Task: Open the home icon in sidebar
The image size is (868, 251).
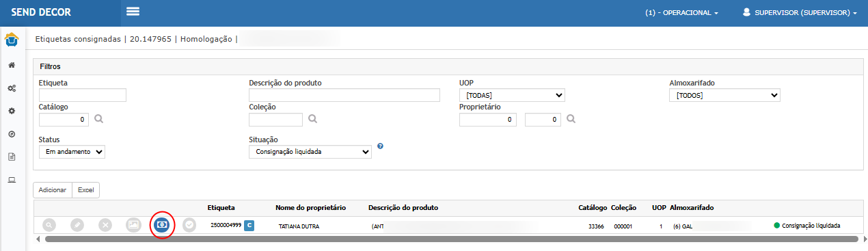Action: (12, 65)
